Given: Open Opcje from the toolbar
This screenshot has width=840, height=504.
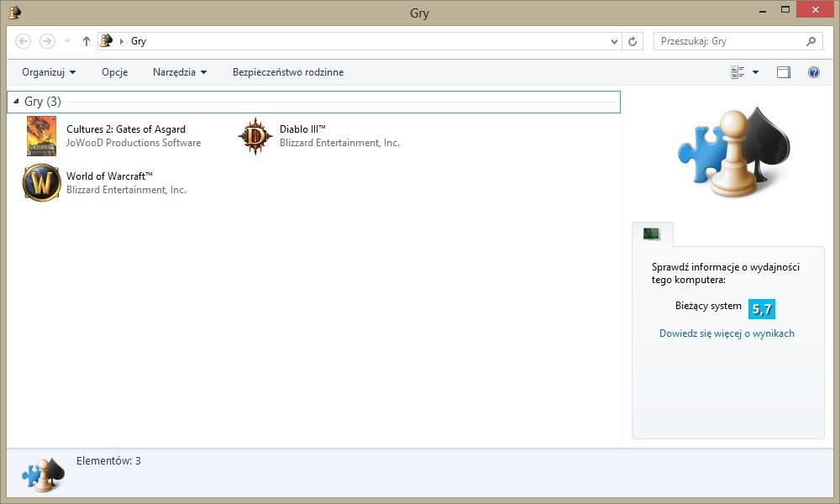Looking at the screenshot, I should [114, 72].
